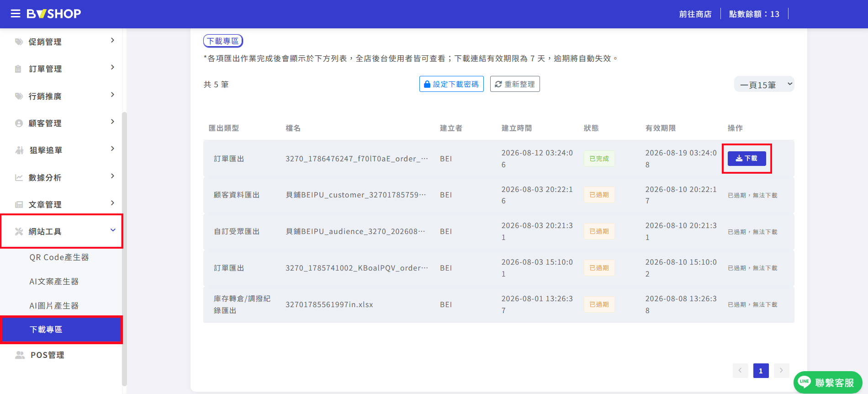The width and height of the screenshot is (868, 394).
Task: Open AI文案產生器 menu item
Action: click(x=54, y=282)
